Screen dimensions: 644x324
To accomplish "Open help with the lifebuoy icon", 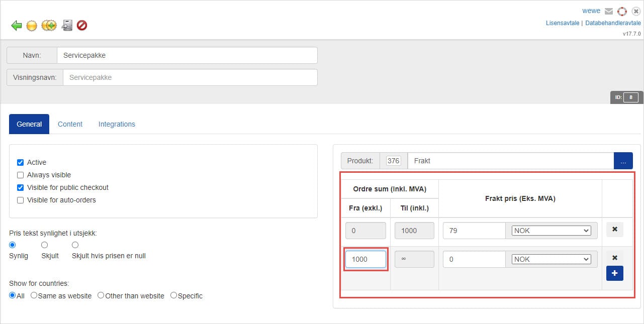I will click(622, 11).
